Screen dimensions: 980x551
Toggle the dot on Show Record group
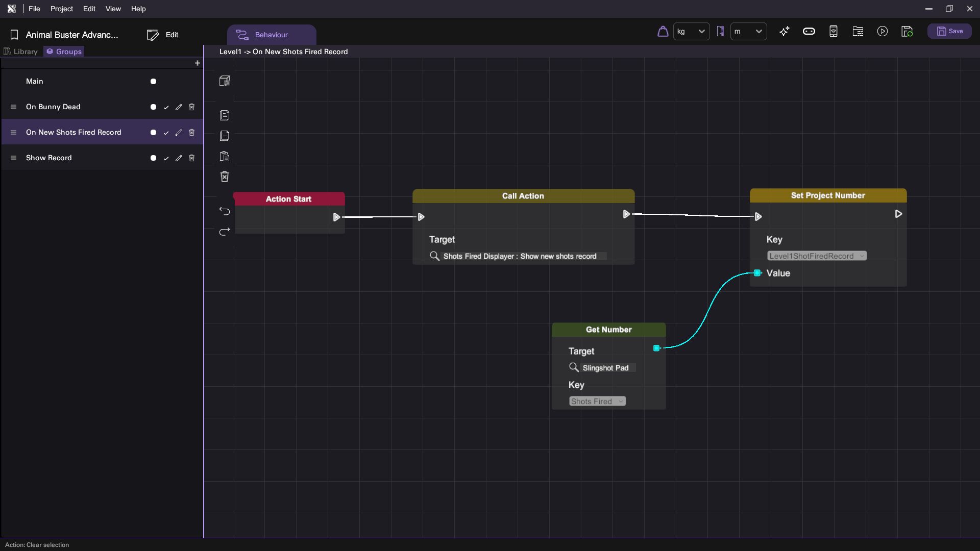(153, 158)
